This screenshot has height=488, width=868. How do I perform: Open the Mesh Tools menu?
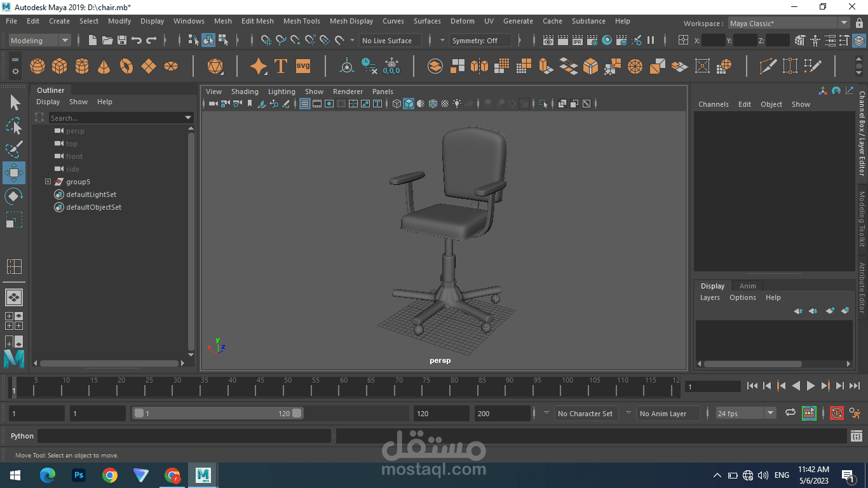tap(301, 21)
